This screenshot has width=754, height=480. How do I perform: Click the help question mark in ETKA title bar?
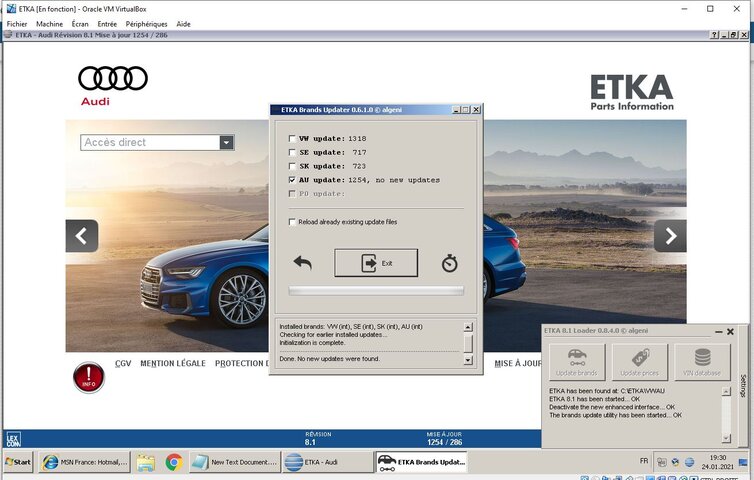715,35
